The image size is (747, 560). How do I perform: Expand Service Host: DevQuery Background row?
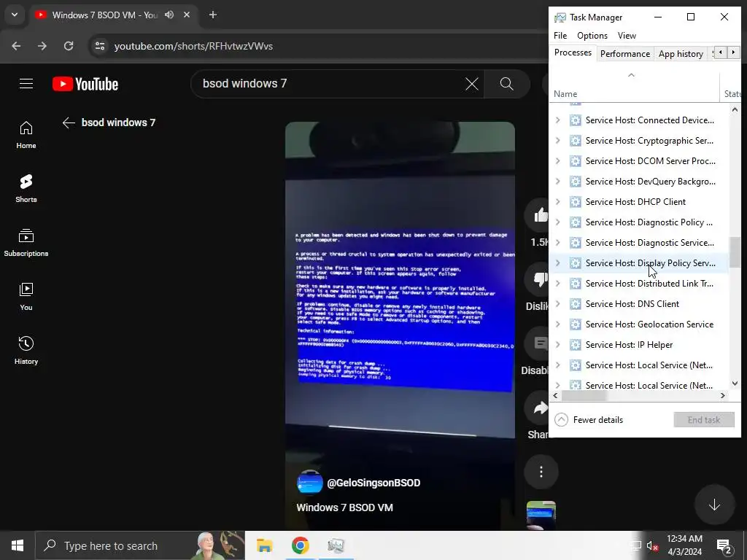(x=558, y=182)
